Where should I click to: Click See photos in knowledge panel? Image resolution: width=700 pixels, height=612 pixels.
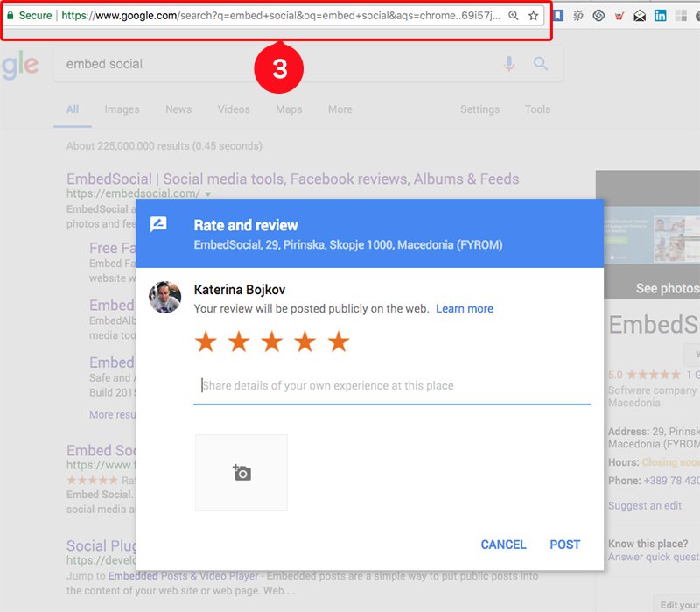[667, 289]
